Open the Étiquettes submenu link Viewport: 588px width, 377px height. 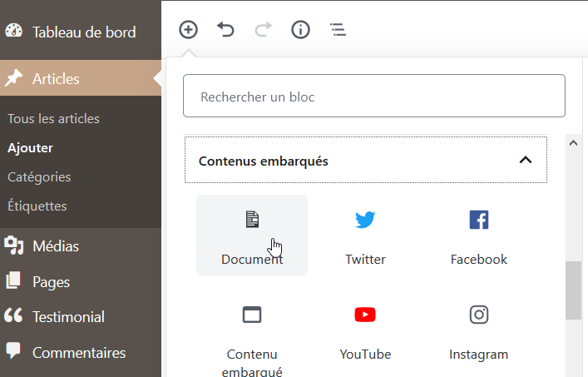pos(37,206)
